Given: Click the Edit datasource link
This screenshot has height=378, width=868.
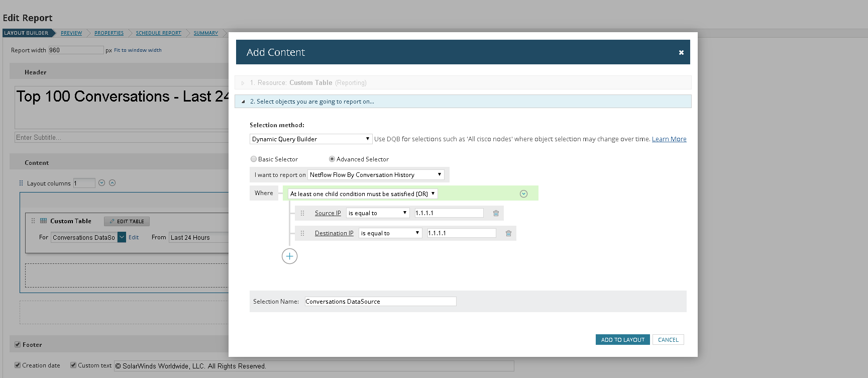Looking at the screenshot, I should (134, 237).
